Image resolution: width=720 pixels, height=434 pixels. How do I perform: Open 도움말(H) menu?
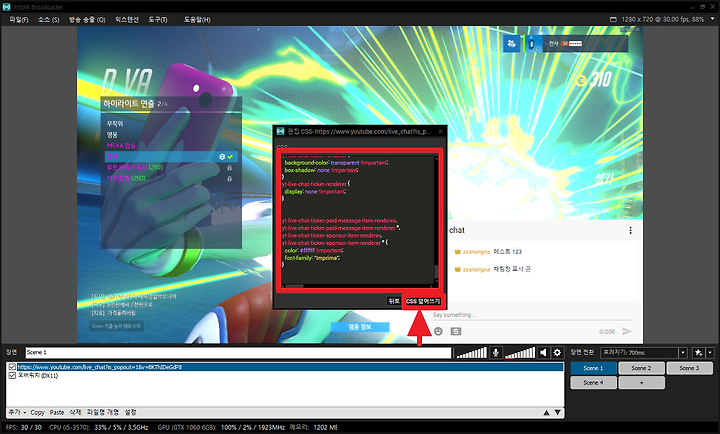click(197, 20)
